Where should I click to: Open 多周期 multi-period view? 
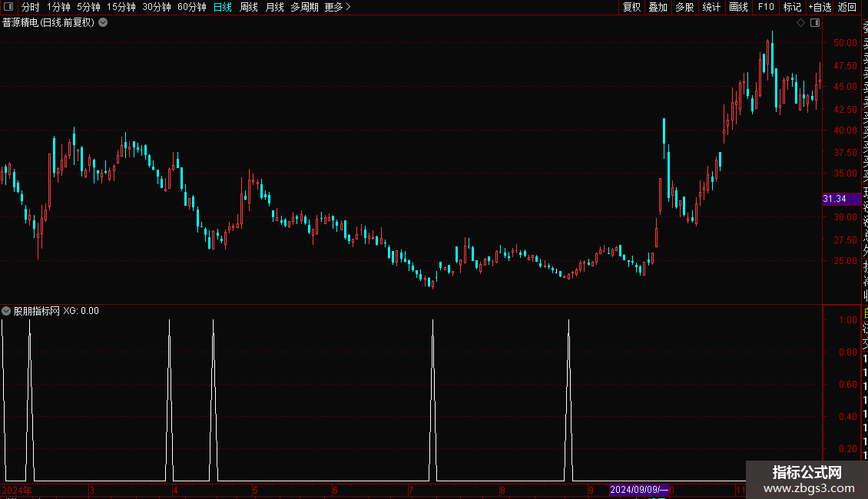[x=304, y=7]
